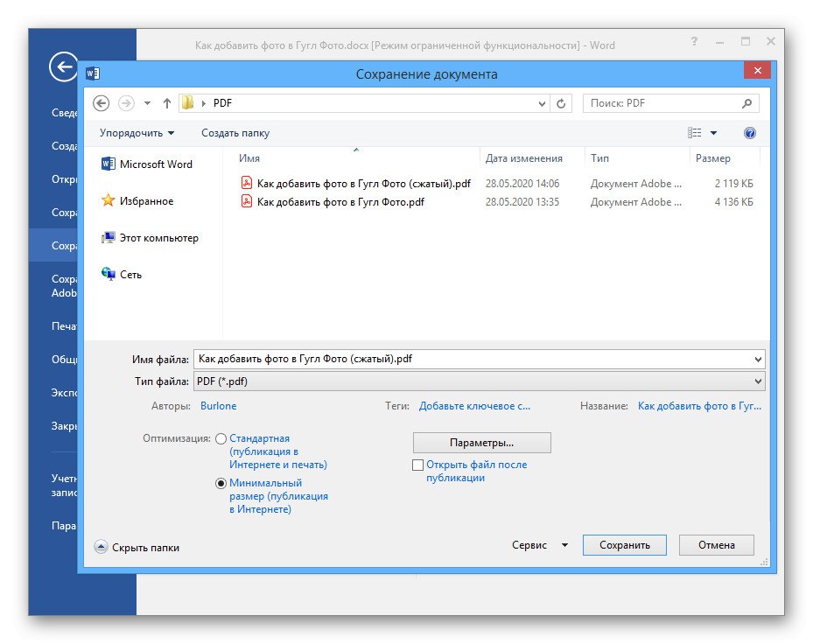Open the Тип файла PDF dropdown
This screenshot has width=813, height=644.
(x=758, y=381)
